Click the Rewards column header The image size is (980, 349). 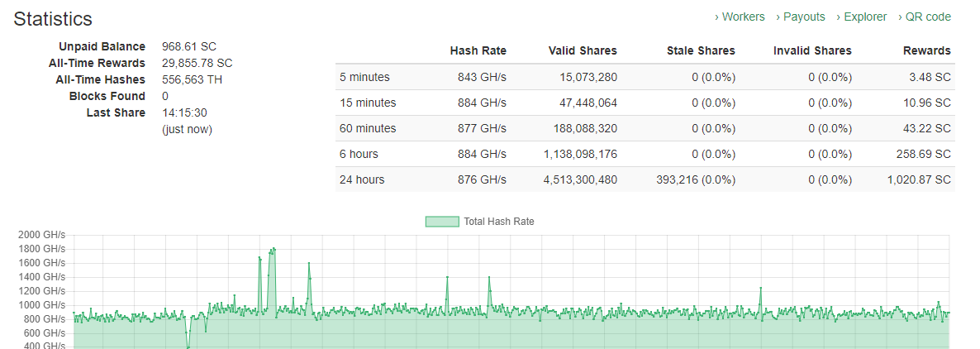point(927,51)
